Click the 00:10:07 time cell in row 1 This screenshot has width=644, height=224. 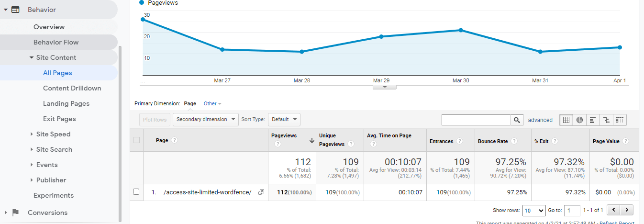tap(411, 192)
